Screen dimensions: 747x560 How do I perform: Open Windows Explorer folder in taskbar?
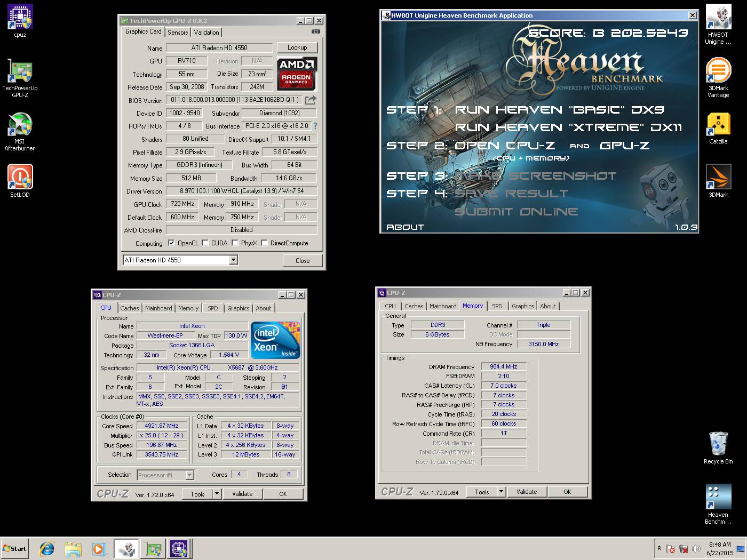[x=73, y=548]
